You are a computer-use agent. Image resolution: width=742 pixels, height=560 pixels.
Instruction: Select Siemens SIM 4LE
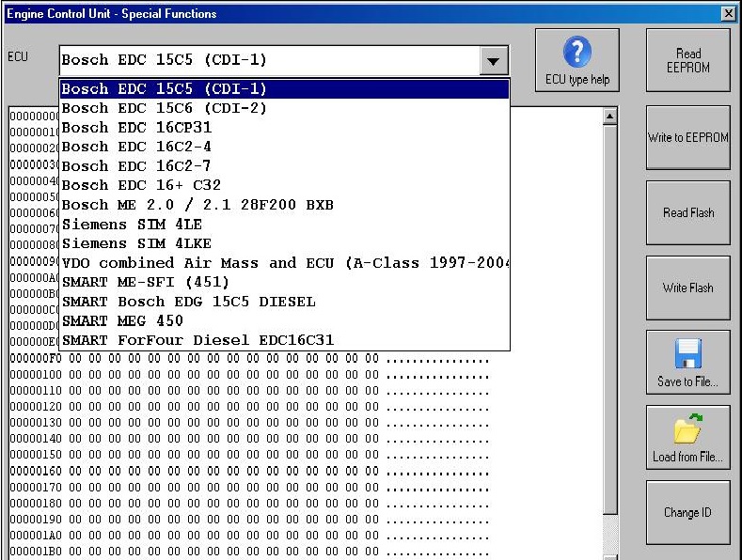tap(284, 225)
